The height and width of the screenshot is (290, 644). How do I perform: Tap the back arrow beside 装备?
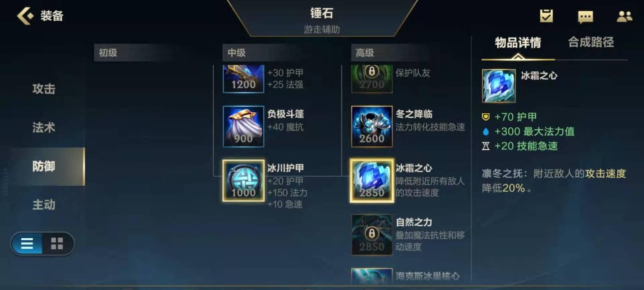[25, 16]
